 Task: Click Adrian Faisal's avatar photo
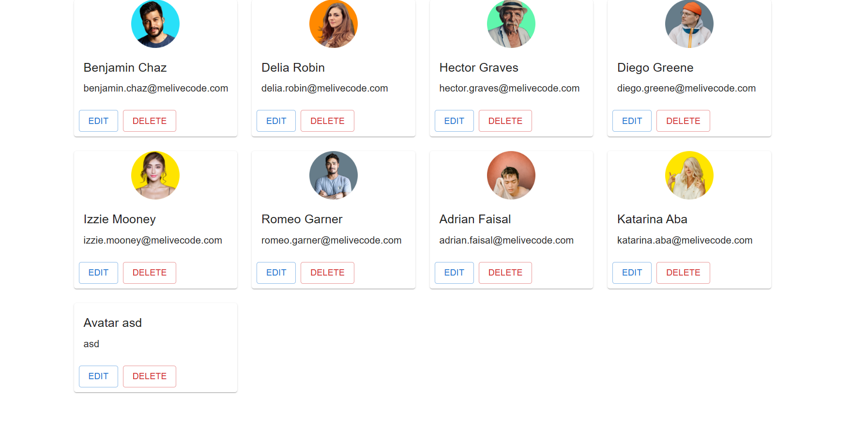pyautogui.click(x=511, y=175)
